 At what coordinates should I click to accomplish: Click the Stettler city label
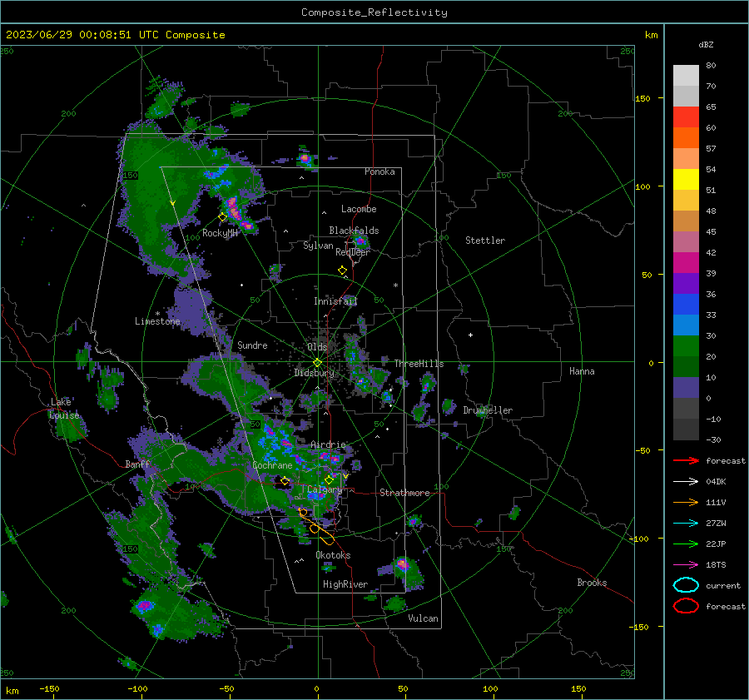click(485, 241)
